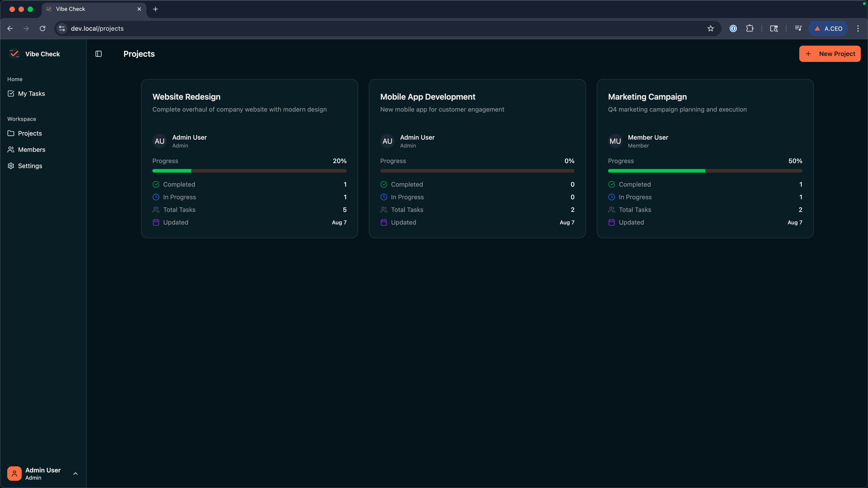Click Completed check icon in Website Redesign card

click(x=156, y=184)
